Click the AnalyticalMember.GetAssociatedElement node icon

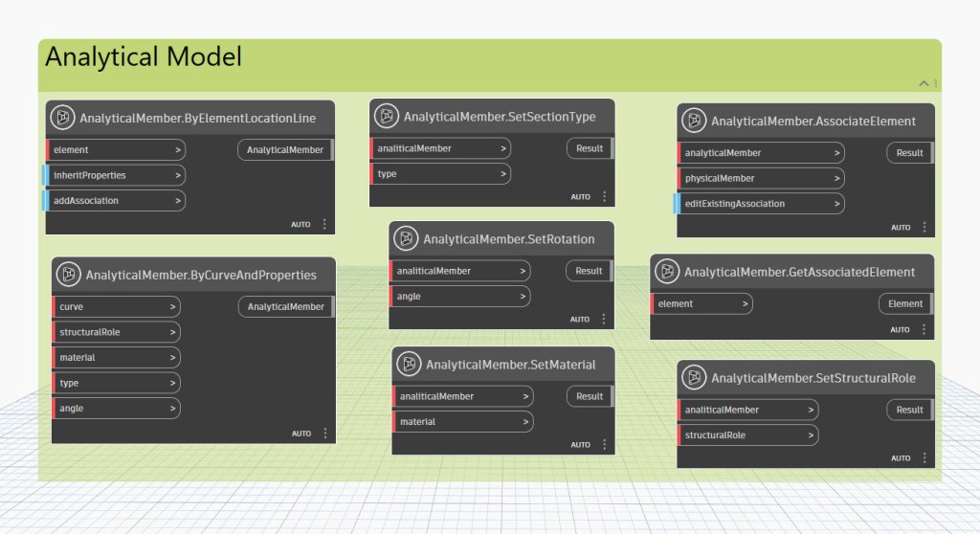pos(667,272)
